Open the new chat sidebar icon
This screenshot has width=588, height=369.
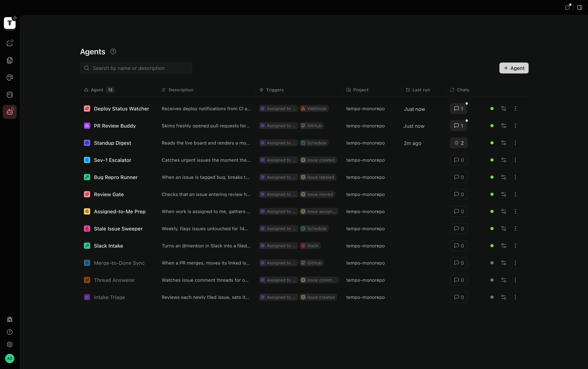click(x=10, y=43)
